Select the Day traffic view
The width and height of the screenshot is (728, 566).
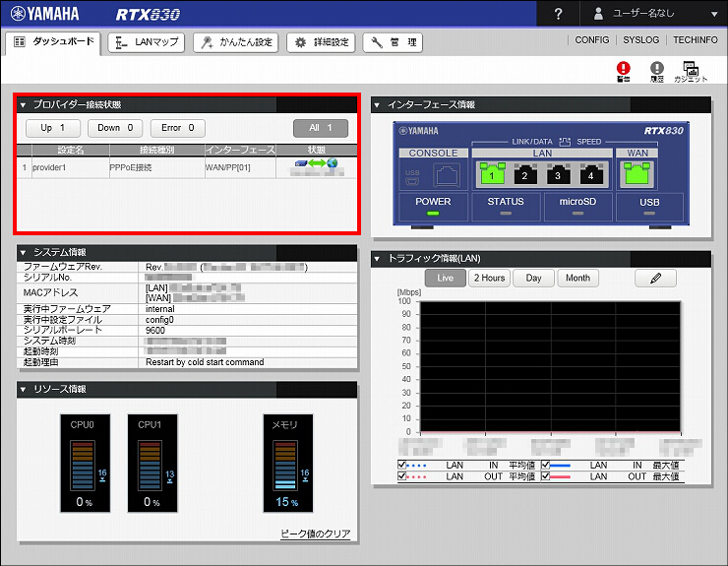[533, 278]
